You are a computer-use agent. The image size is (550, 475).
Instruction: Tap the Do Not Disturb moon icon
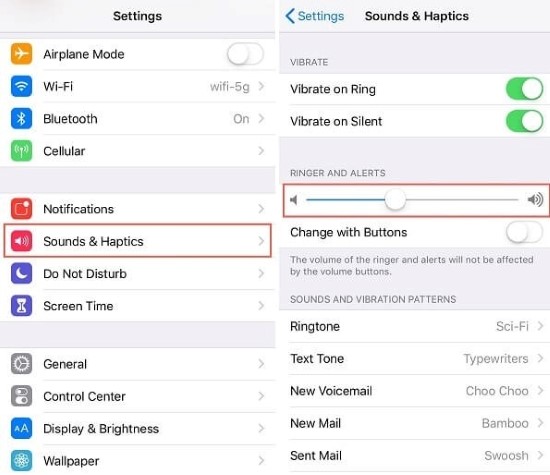[21, 273]
